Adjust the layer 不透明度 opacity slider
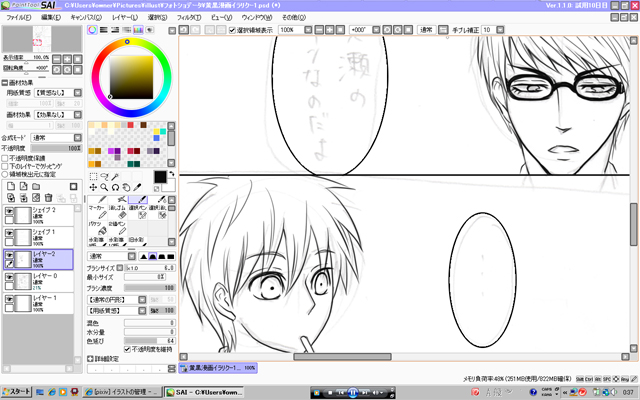This screenshot has height=400, width=640. 56,148
